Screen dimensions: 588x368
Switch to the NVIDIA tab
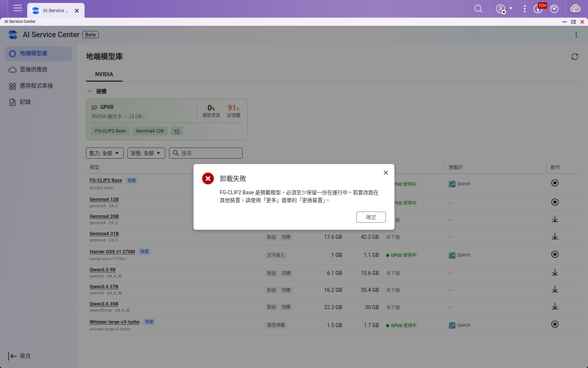[104, 74]
